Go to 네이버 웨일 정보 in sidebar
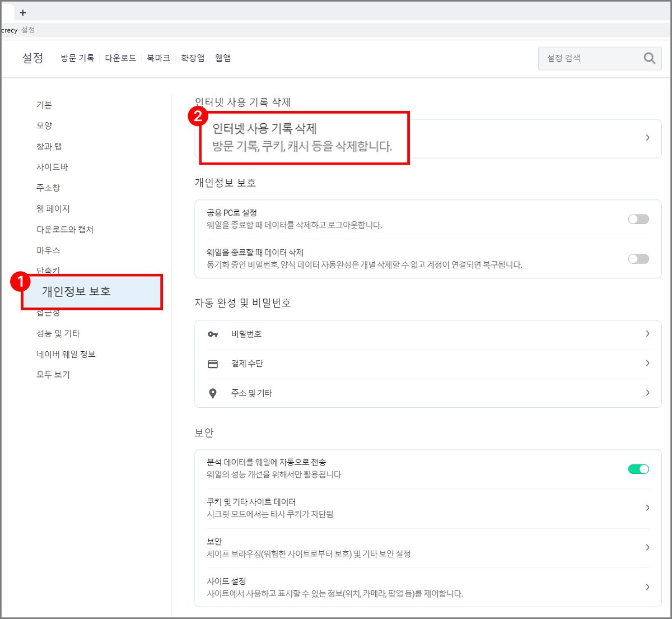Screen dimensions: 672x619 tap(66, 354)
